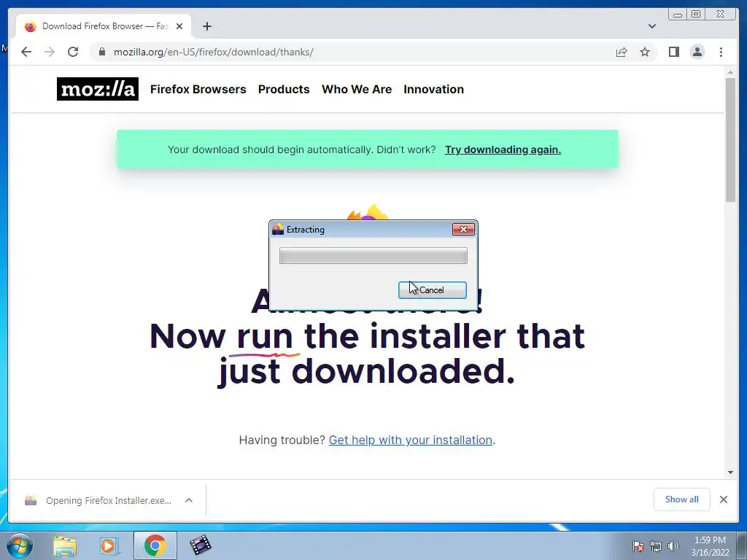Bookmark this page with the star icon
The width and height of the screenshot is (747, 560).
pos(645,52)
